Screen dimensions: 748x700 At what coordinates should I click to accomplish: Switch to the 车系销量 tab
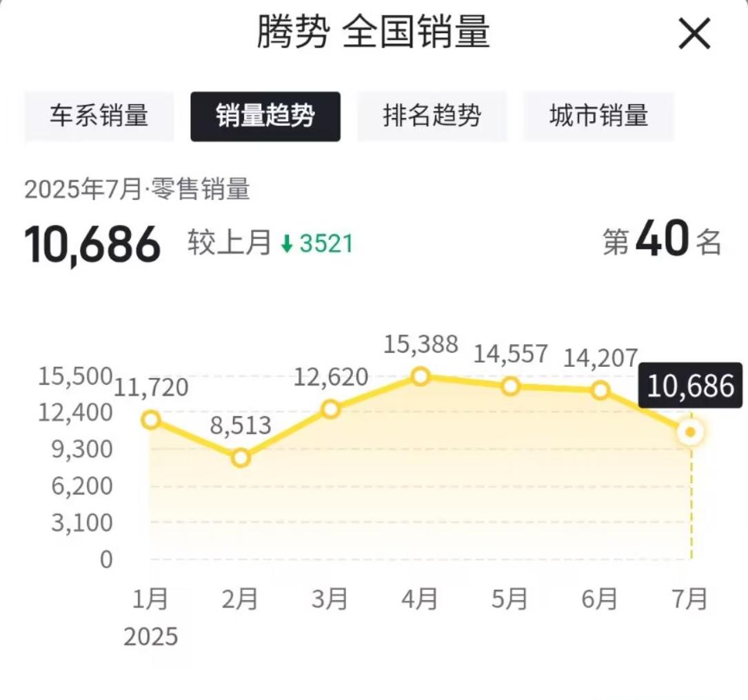click(x=99, y=117)
